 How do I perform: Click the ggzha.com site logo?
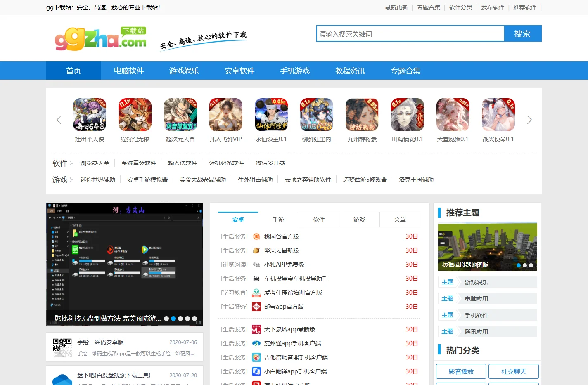click(x=101, y=39)
